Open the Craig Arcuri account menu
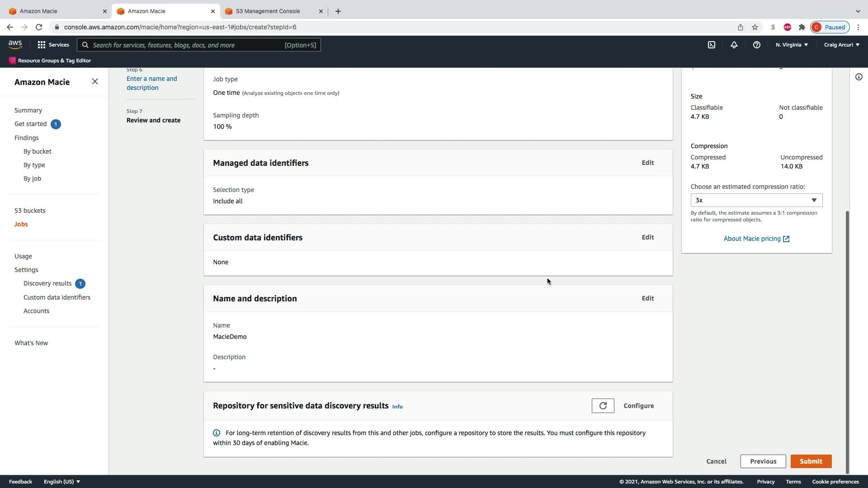Viewport: 868px width, 488px height. click(841, 45)
